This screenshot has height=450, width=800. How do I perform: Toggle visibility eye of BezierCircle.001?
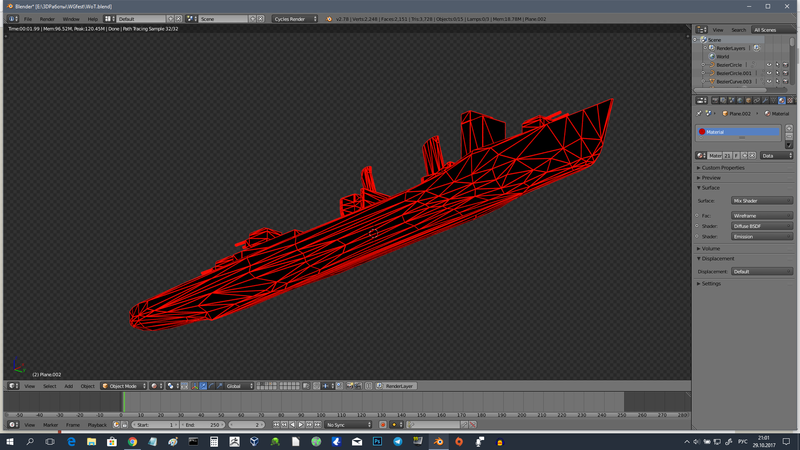tap(769, 73)
